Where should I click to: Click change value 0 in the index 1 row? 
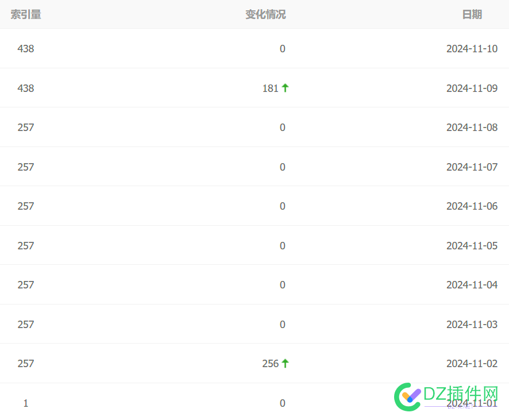tap(283, 403)
